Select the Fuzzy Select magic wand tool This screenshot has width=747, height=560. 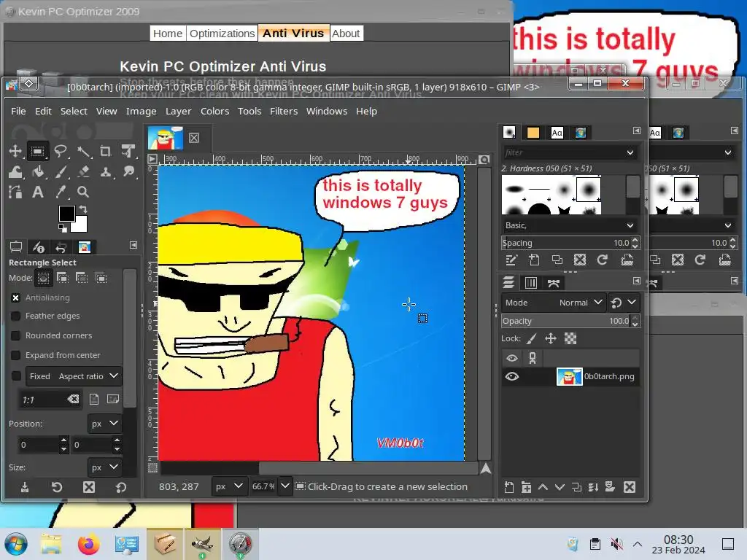83,152
